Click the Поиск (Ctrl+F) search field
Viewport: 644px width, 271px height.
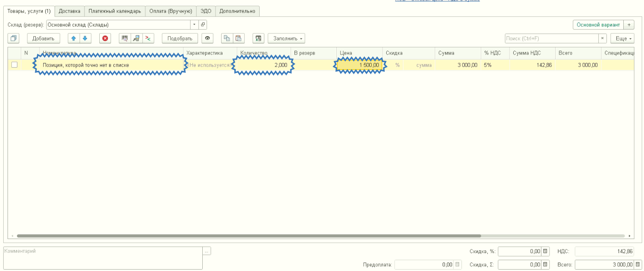tap(552, 39)
